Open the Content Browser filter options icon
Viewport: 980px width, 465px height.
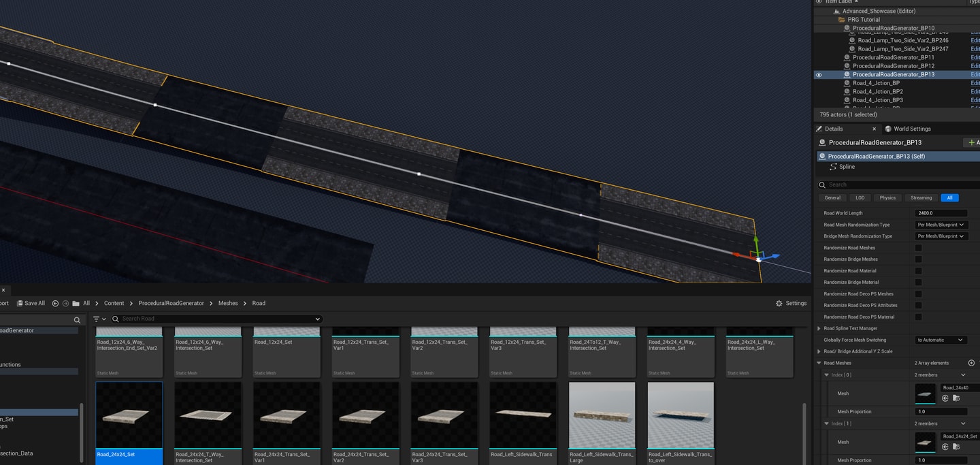99,319
